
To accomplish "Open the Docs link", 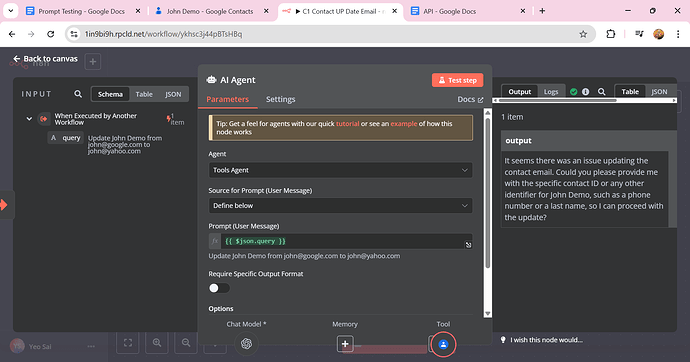I will (x=470, y=99).
